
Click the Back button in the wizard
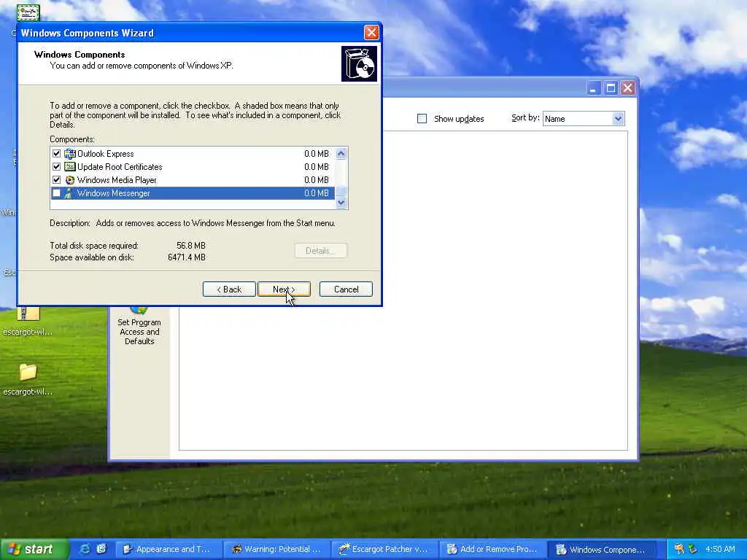pyautogui.click(x=229, y=289)
